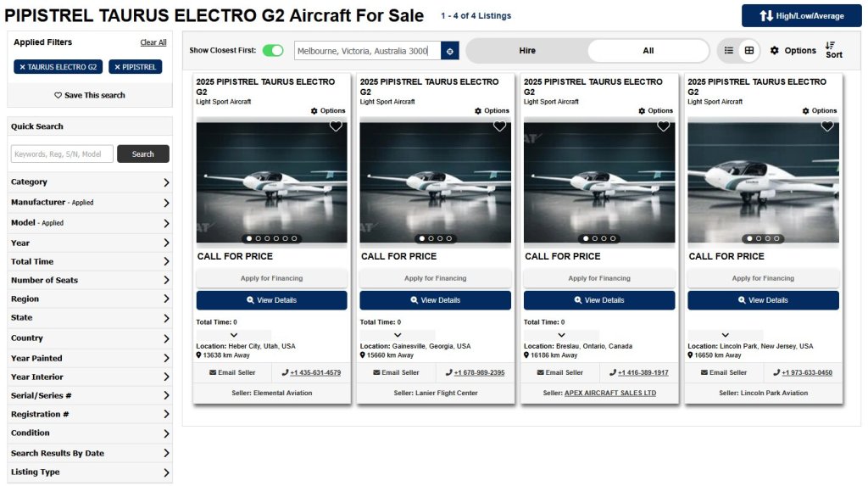Switch to grid view layout
868x486 pixels.
pos(749,51)
